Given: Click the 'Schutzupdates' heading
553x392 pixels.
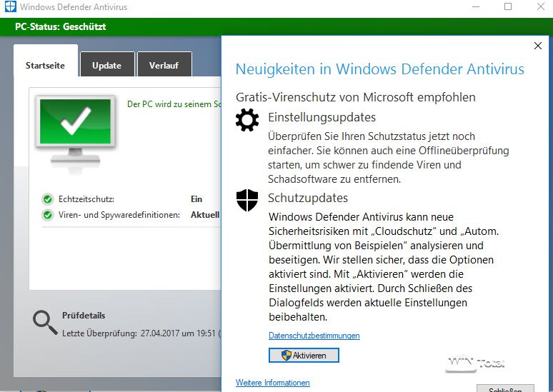Looking at the screenshot, I should pos(308,198).
